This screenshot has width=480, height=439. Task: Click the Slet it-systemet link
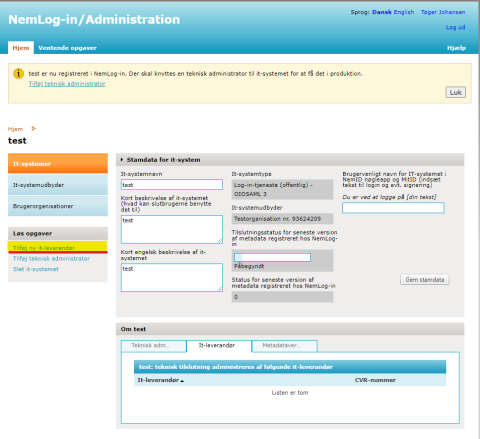[x=36, y=269]
